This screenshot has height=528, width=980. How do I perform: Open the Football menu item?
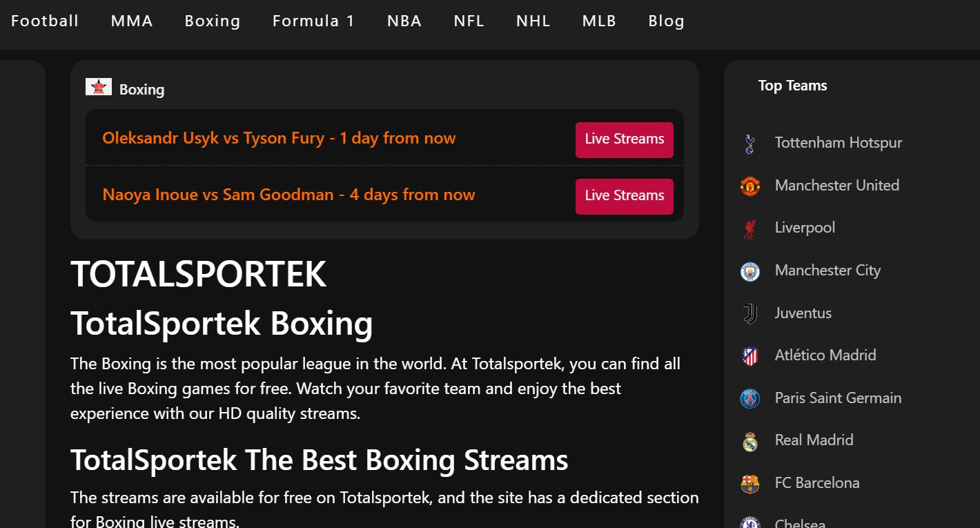[x=45, y=21]
